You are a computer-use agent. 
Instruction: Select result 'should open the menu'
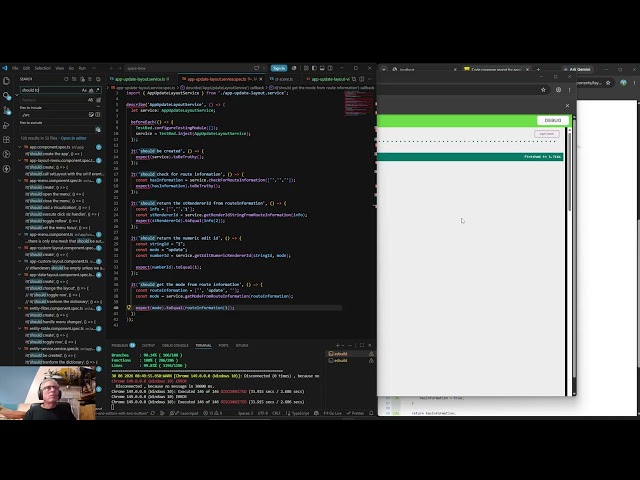(x=57, y=194)
